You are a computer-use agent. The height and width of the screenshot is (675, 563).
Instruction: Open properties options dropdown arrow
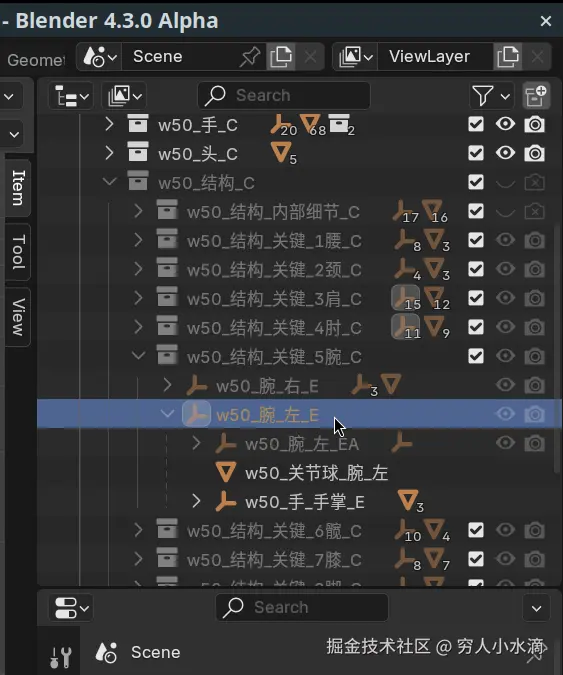click(x=536, y=608)
